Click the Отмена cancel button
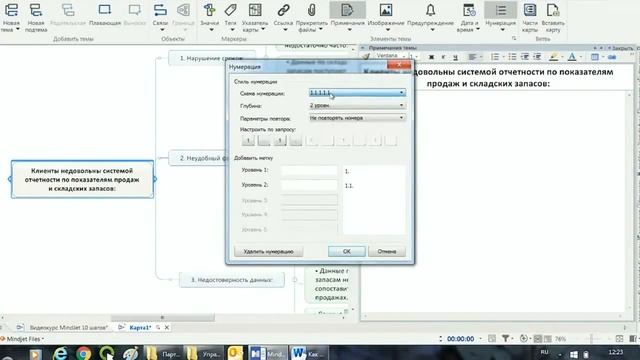640x360 pixels. coord(387,251)
